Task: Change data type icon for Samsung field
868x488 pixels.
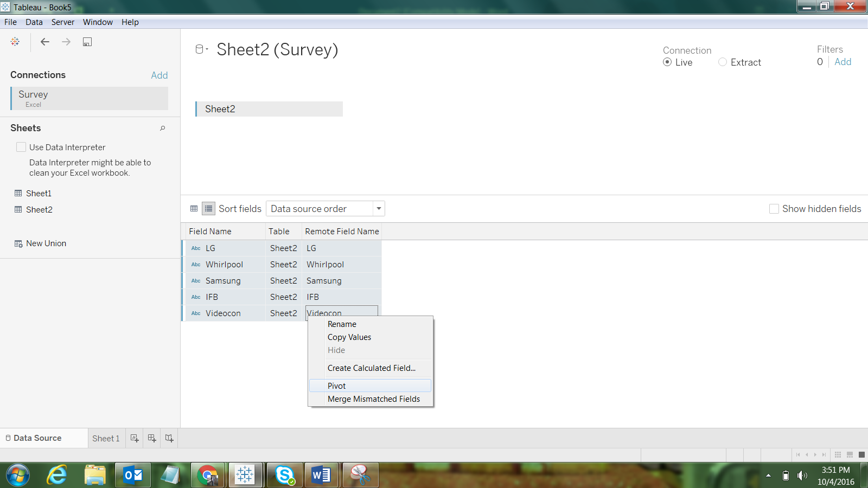Action: click(196, 281)
